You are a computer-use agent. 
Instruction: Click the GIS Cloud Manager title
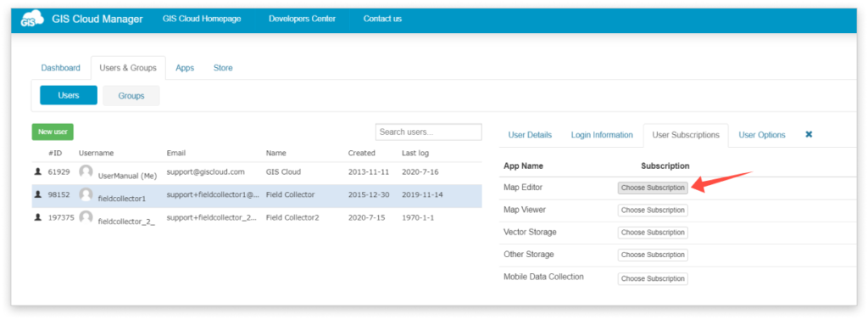(97, 19)
